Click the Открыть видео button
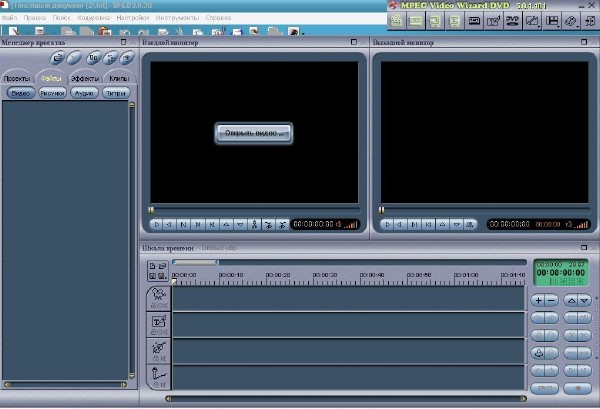 click(255, 132)
